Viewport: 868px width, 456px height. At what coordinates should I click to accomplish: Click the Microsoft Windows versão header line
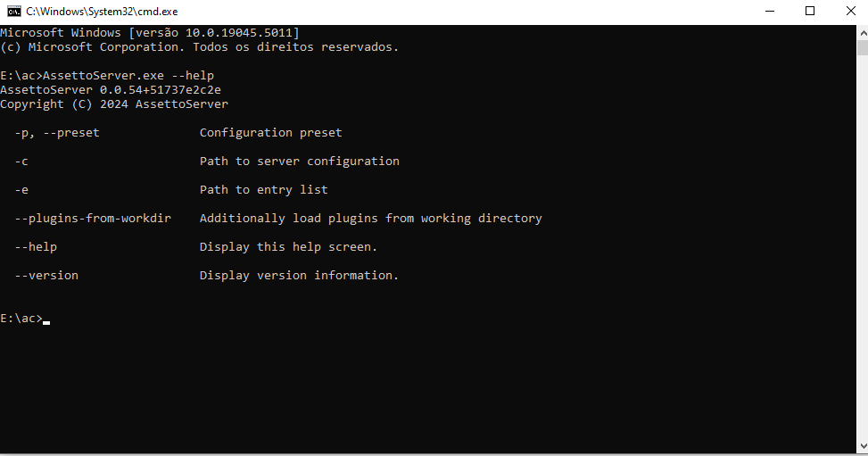click(150, 33)
